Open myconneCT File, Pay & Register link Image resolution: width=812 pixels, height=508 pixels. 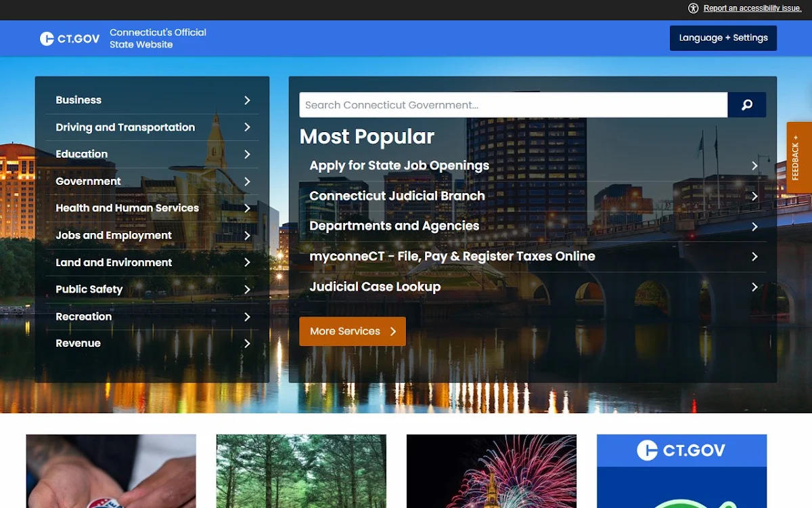point(533,257)
